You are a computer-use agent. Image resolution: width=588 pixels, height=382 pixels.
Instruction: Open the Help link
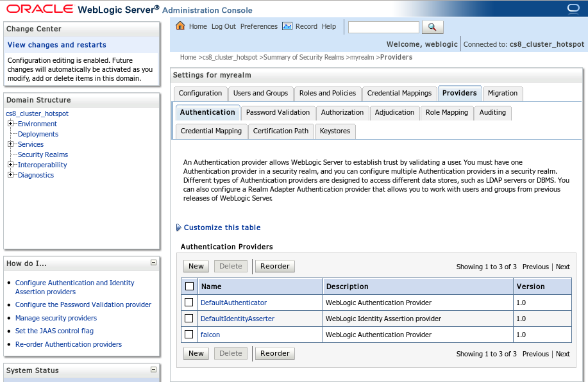[329, 27]
